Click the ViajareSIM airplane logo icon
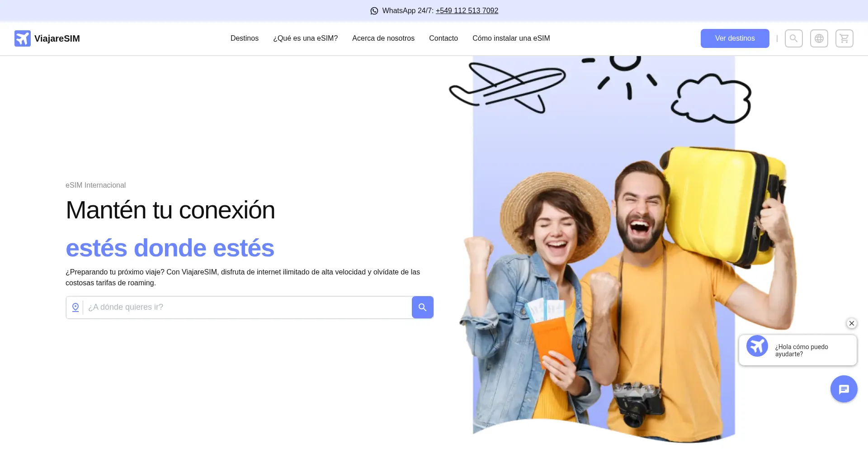The image size is (868, 449). tap(23, 38)
